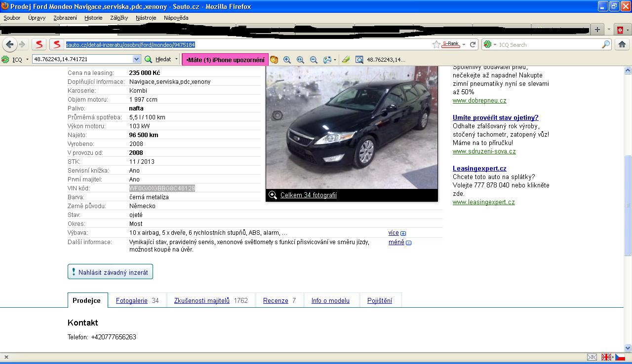Switch to the Zkušenosti majitelů tab
632x364 pixels.
click(x=202, y=300)
